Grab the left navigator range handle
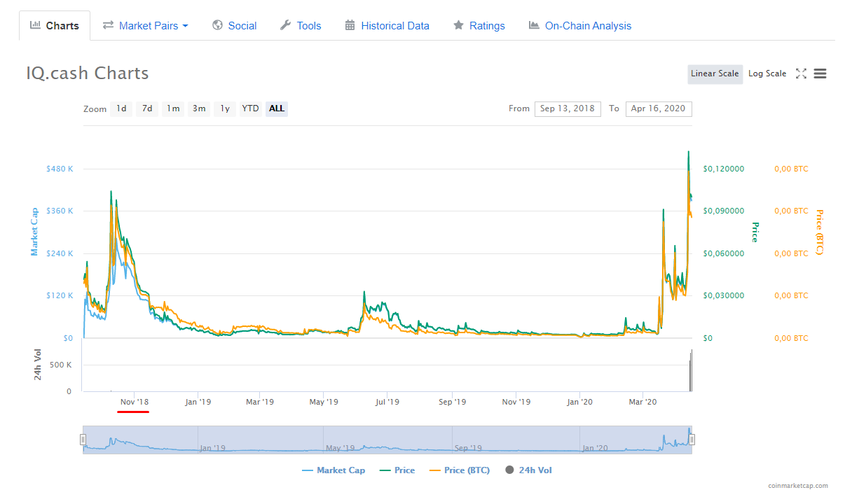The height and width of the screenshot is (504, 845). (x=83, y=440)
